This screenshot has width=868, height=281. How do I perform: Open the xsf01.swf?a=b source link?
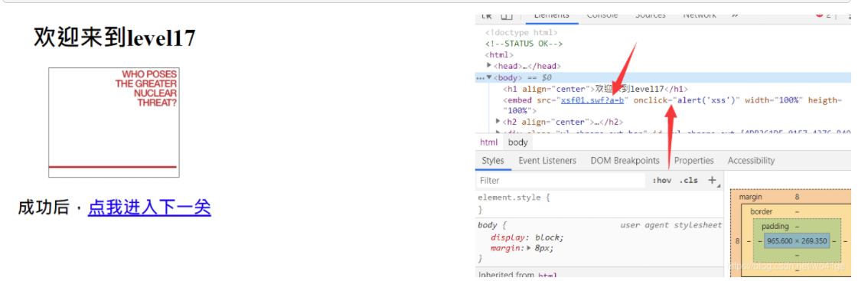tap(593, 100)
